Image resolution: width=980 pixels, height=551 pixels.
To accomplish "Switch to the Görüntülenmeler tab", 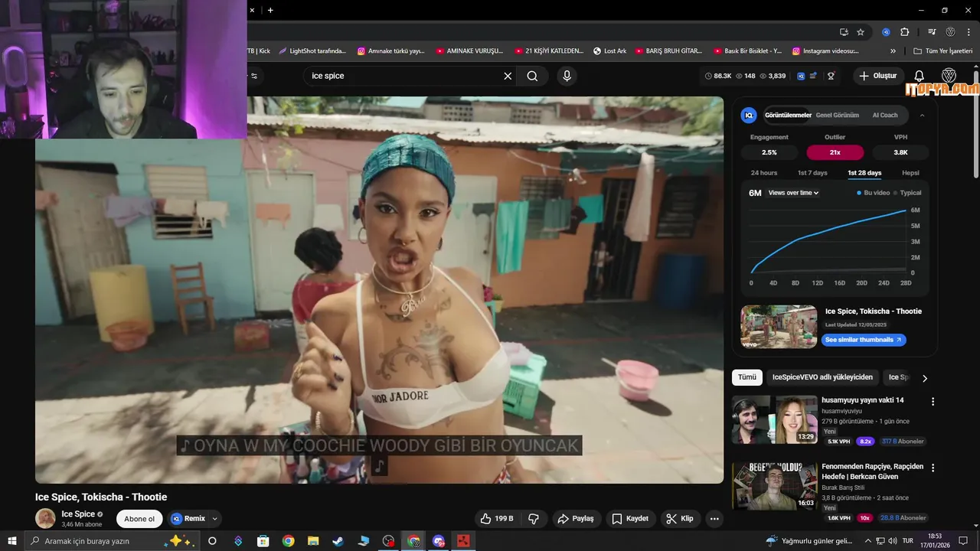I will tap(788, 116).
